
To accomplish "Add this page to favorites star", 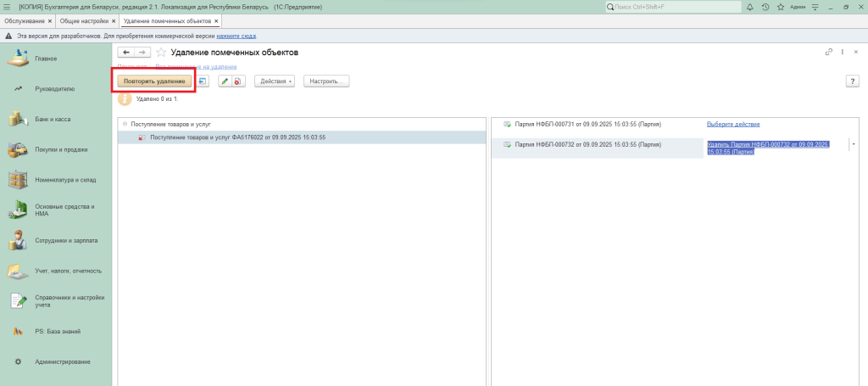I will coord(161,53).
